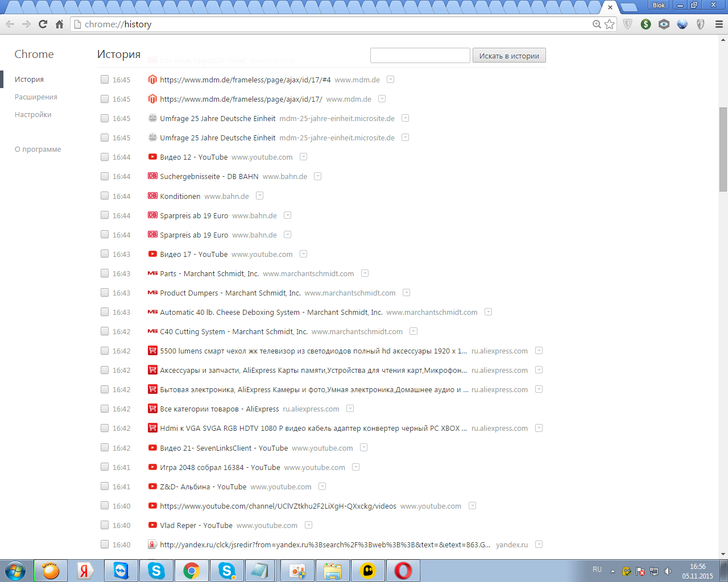
Task: Open О программе in the sidebar
Action: click(38, 149)
